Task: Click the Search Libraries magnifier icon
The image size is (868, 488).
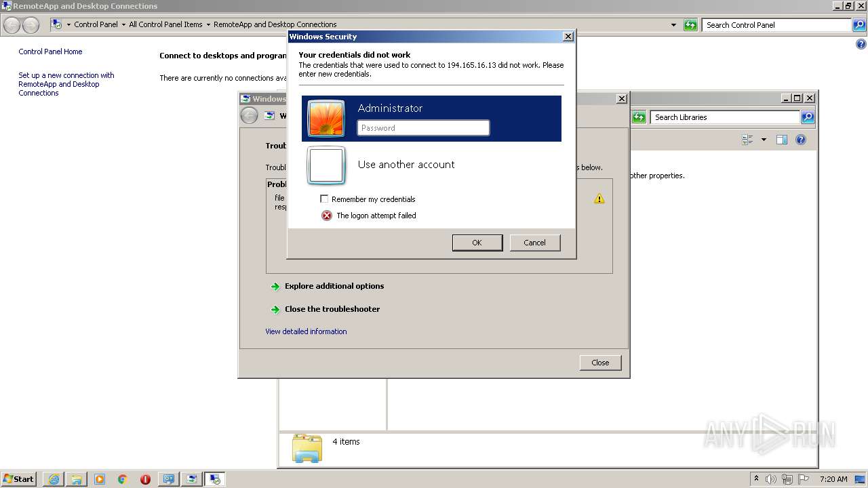Action: click(808, 117)
